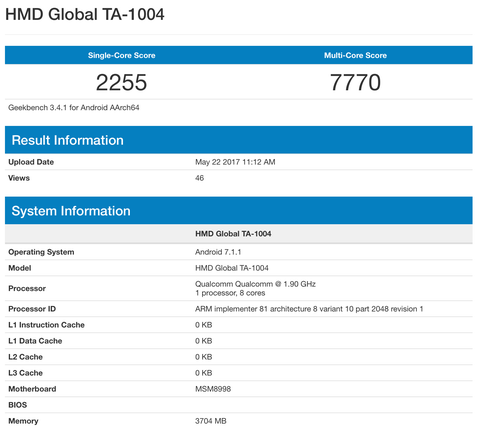Click the 'Processor' row label
This screenshot has height=428, width=480.
tap(27, 288)
